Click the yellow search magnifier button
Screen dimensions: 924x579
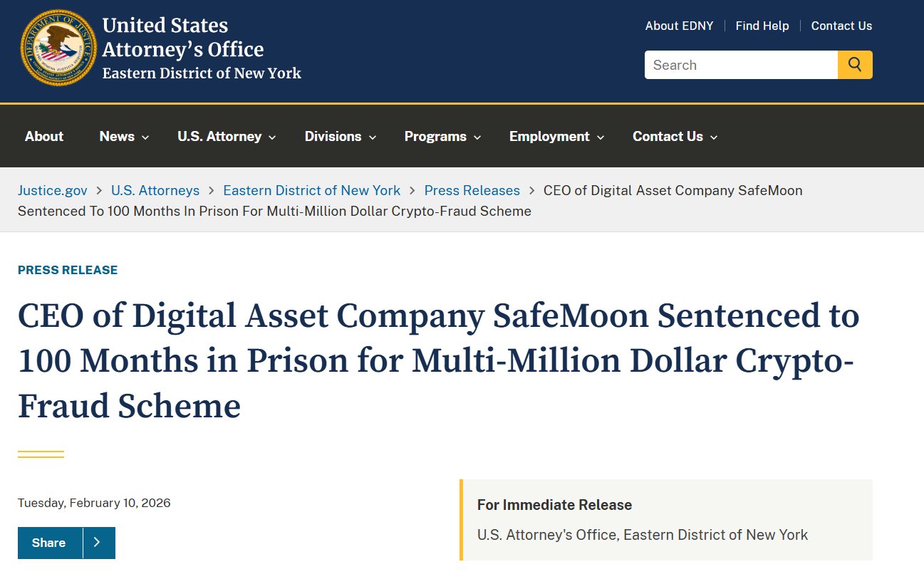click(x=855, y=65)
